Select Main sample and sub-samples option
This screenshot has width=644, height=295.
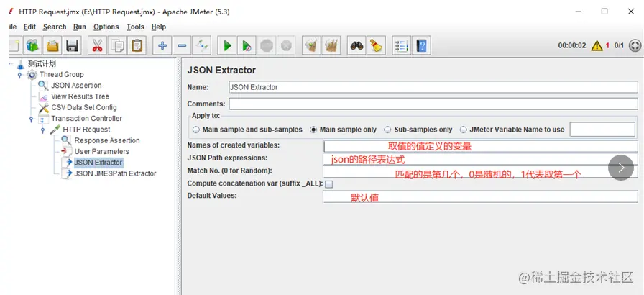pos(248,130)
